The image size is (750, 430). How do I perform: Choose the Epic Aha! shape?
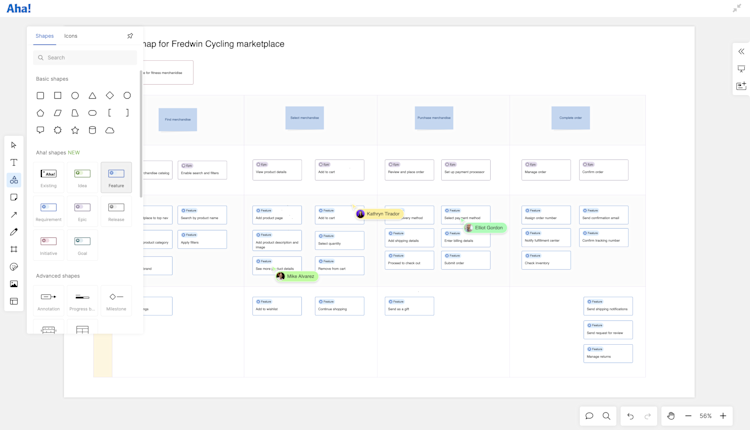[82, 211]
